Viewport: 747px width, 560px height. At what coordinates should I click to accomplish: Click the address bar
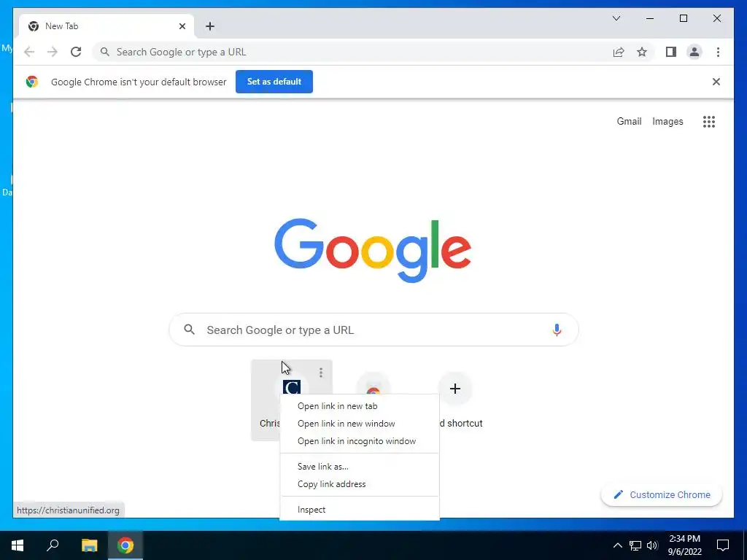tap(352, 52)
